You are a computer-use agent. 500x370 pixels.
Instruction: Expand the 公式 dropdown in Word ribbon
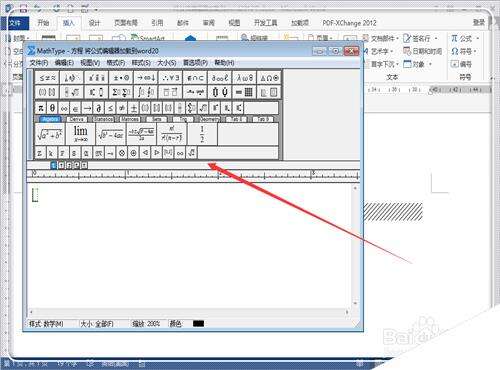tap(465, 39)
